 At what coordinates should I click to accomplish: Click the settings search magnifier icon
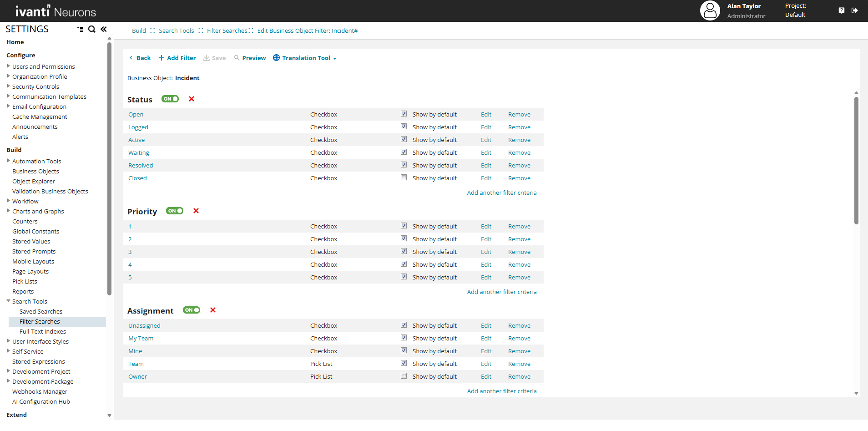coord(91,29)
